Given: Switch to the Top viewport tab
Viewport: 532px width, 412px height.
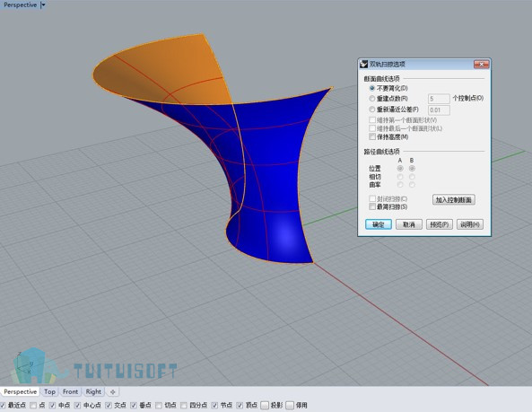Looking at the screenshot, I should (x=49, y=392).
